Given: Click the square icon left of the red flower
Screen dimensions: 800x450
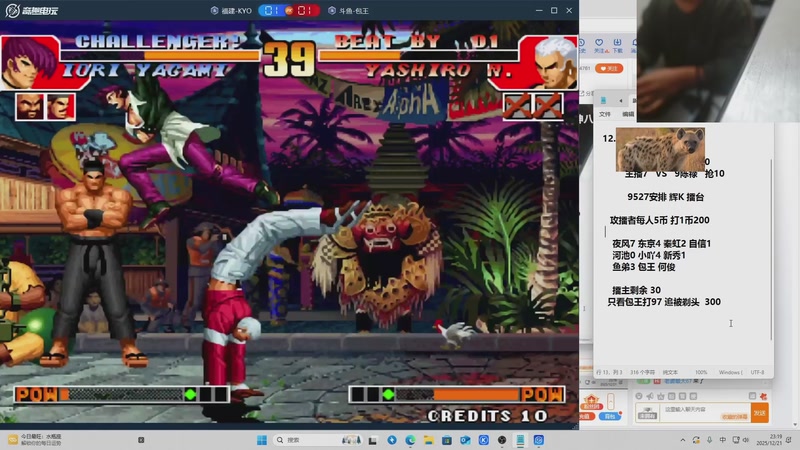Looking at the screenshot, I should (x=752, y=396).
